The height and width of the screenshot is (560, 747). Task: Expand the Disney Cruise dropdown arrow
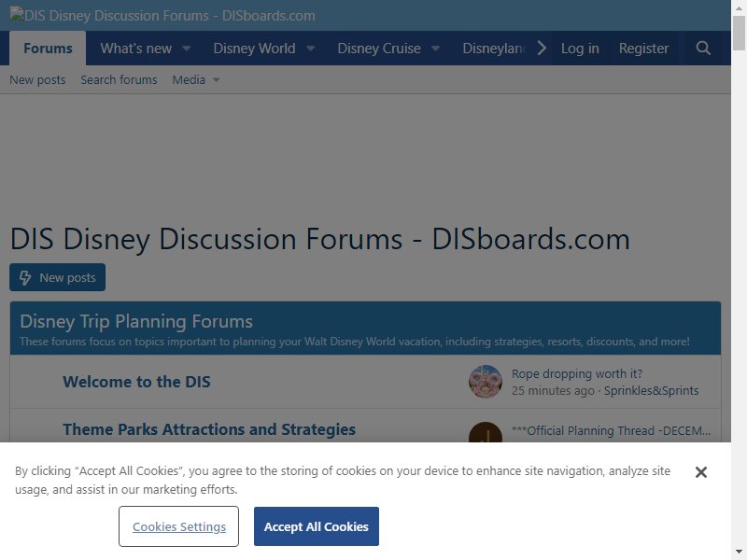pyautogui.click(x=435, y=49)
